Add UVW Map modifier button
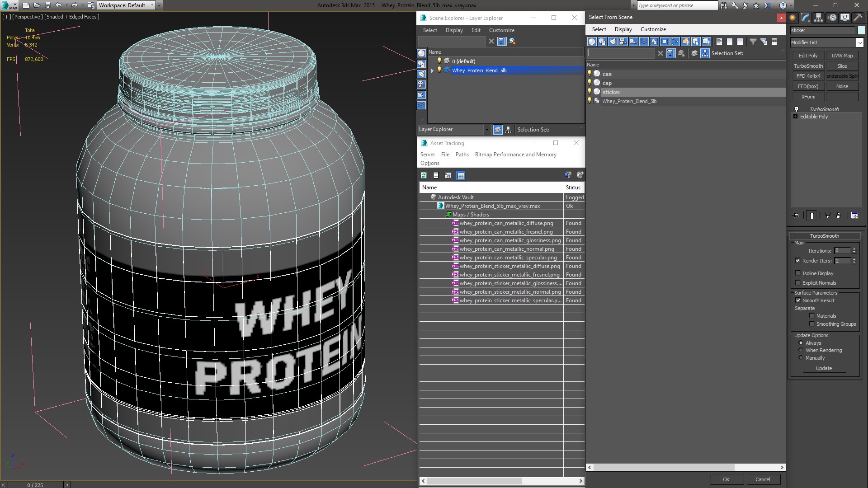Screen dimensions: 868x488 click(x=842, y=56)
